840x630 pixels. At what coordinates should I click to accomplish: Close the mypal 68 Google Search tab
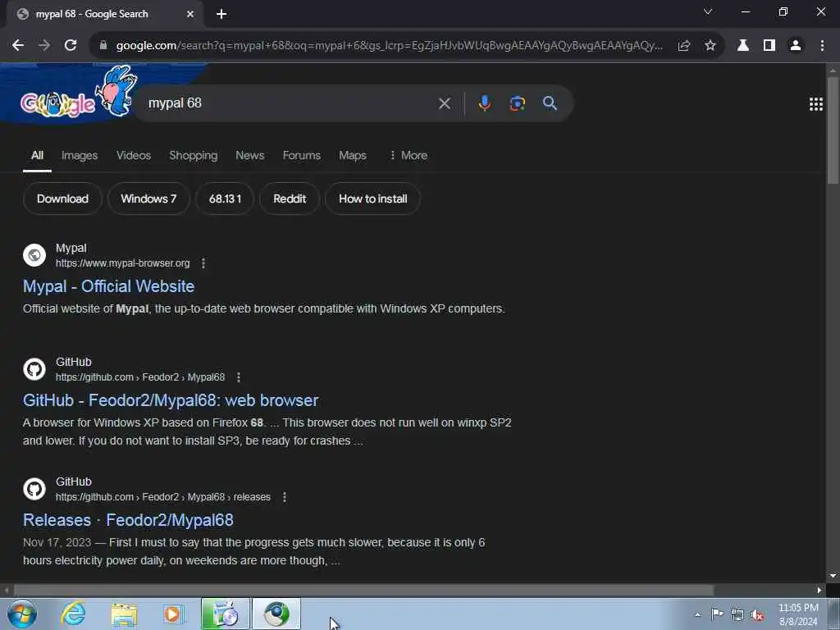click(190, 14)
